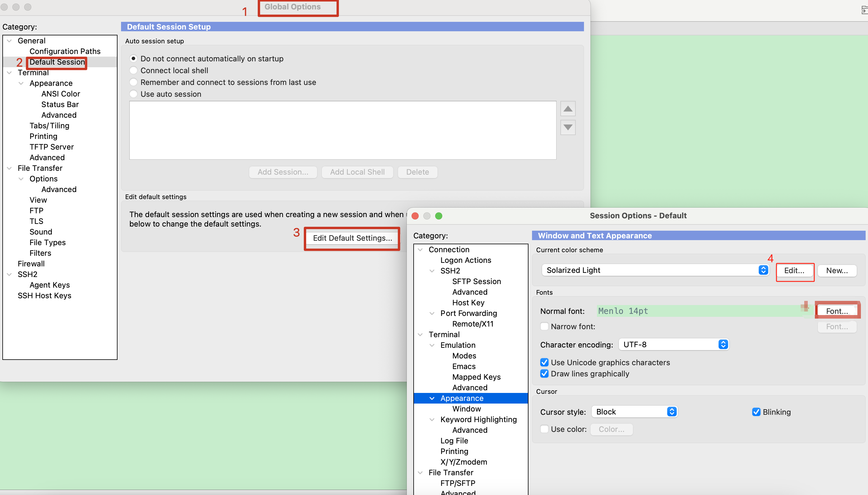Image resolution: width=868 pixels, height=495 pixels.
Task: Collapse the File Transfer tree in Global Options
Action: click(x=9, y=168)
